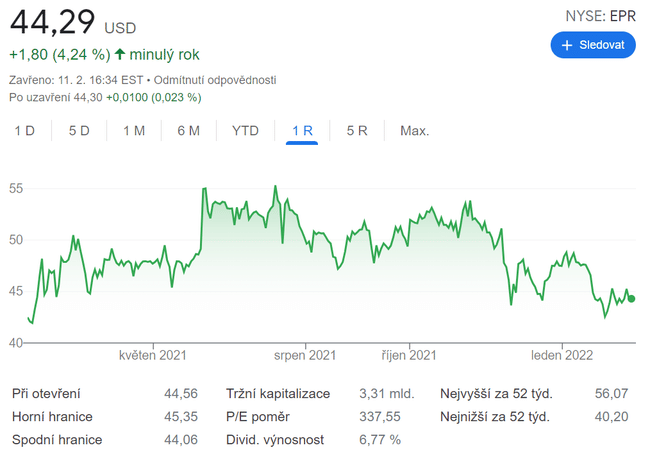Image resolution: width=650 pixels, height=452 pixels.
Task: Switch chart to YTD range
Action: coord(245,131)
